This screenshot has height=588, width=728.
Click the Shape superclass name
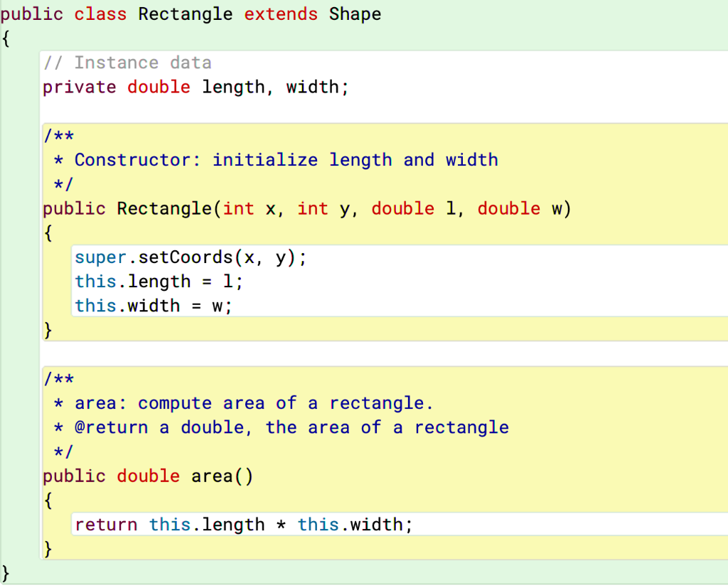tap(354, 14)
